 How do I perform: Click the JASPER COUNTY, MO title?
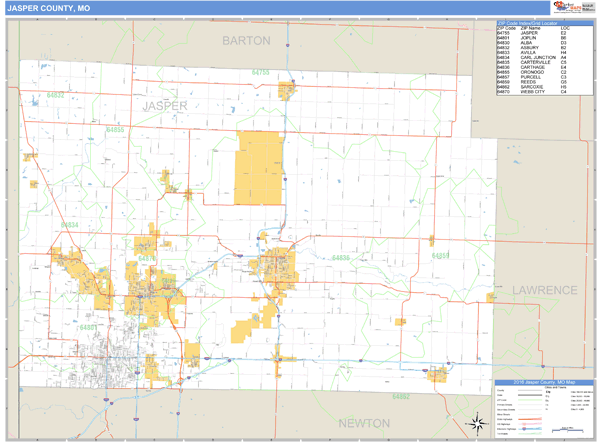click(40, 8)
